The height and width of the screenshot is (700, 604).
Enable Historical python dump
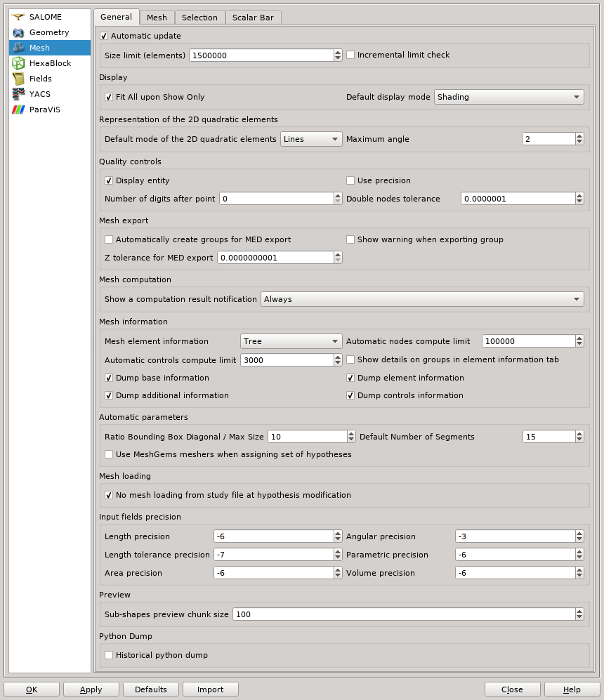109,655
